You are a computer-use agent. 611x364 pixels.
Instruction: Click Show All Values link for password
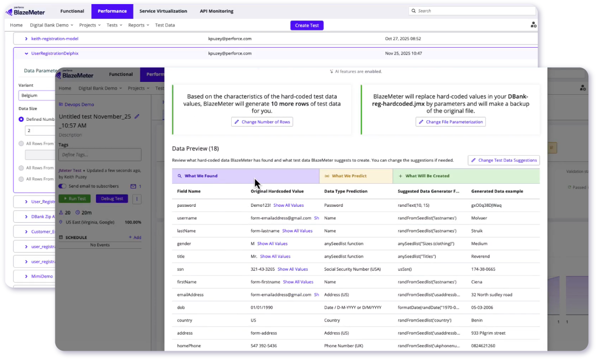pos(288,205)
